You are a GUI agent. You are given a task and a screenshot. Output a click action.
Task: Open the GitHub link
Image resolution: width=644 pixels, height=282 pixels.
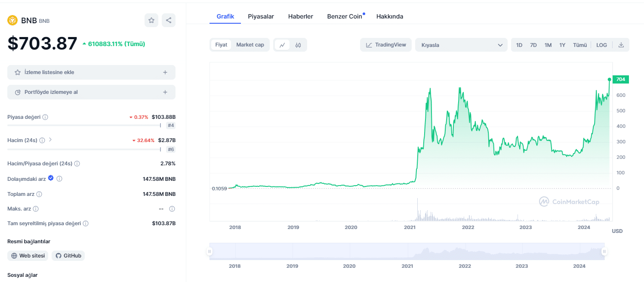point(68,256)
